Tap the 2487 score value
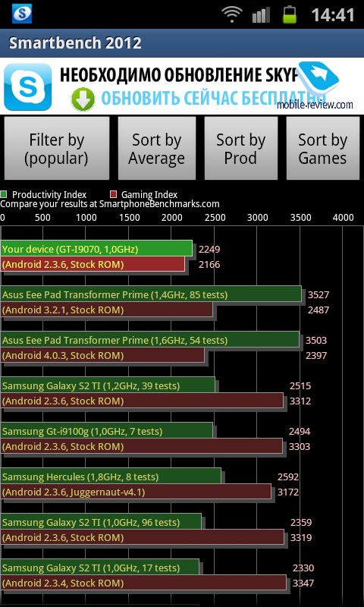 point(318,310)
